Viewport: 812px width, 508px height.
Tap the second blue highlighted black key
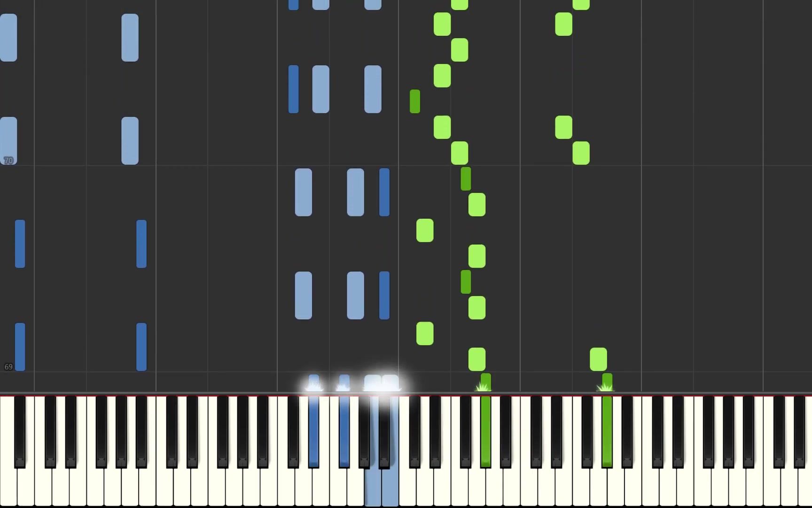pos(344,432)
